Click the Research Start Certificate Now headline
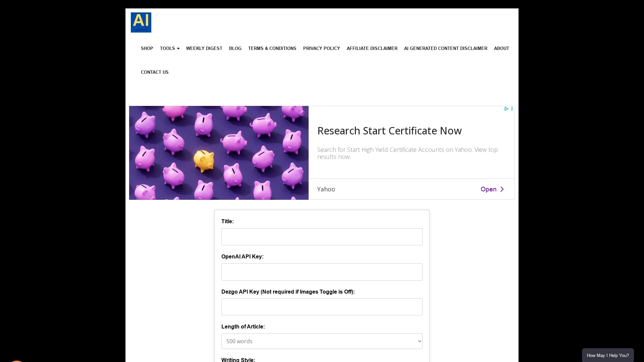This screenshot has height=362, width=644. point(389,131)
